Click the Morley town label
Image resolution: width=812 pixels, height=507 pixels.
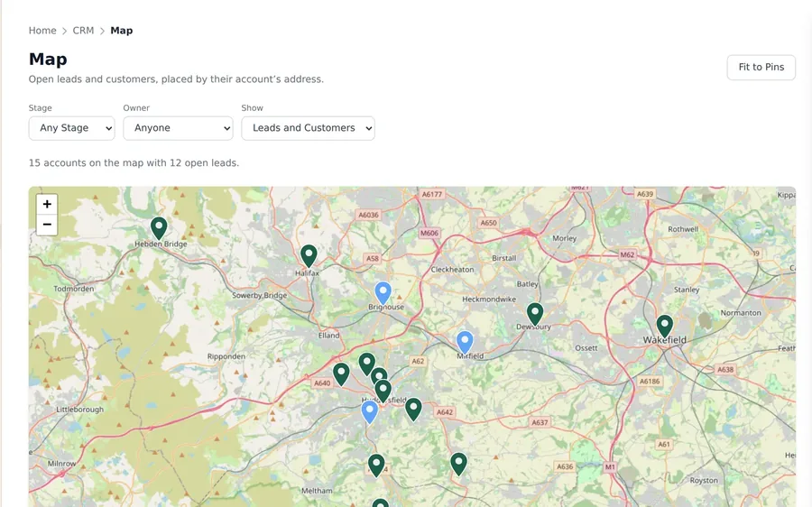565,238
